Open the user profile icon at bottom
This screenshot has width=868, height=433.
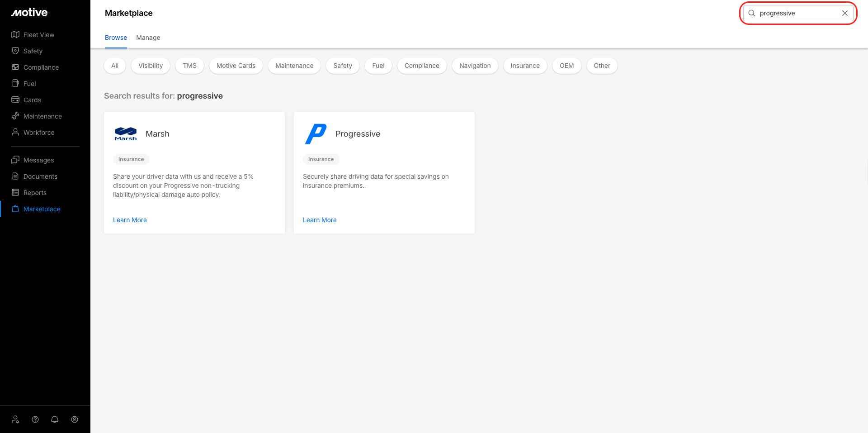click(x=75, y=419)
